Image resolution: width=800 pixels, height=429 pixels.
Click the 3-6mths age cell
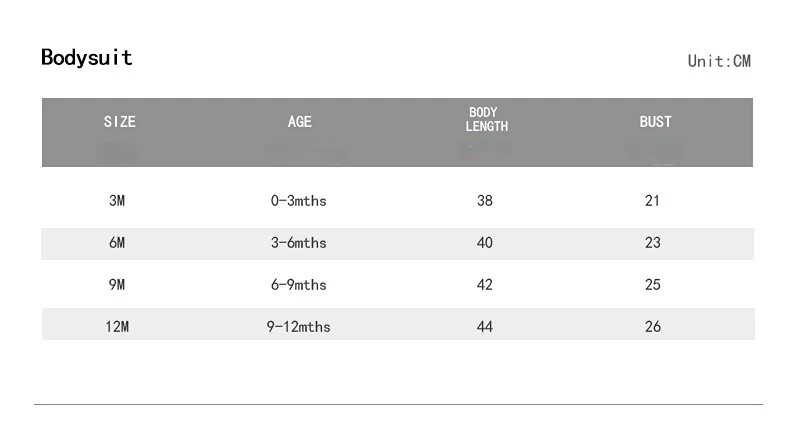coord(298,242)
